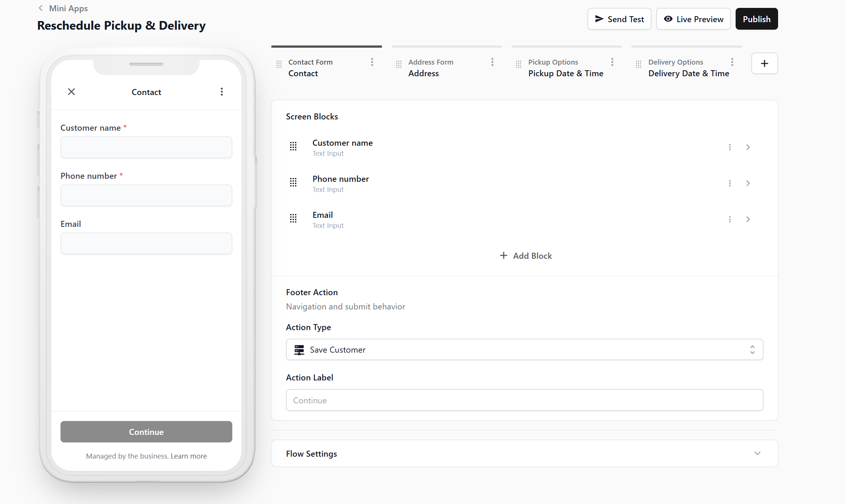The image size is (845, 504).
Task: Expand the Flow Settings section
Action: 757,453
